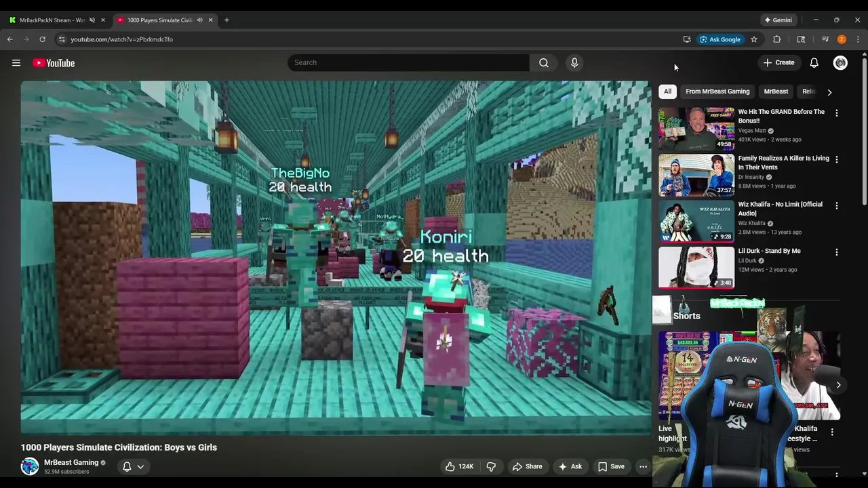The image size is (868, 488).
Task: Click the YouTube search input field
Action: coord(408,62)
